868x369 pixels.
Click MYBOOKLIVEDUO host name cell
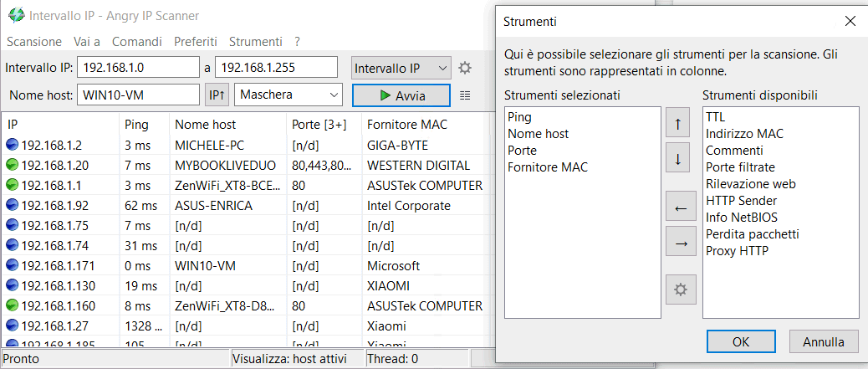[x=225, y=166]
